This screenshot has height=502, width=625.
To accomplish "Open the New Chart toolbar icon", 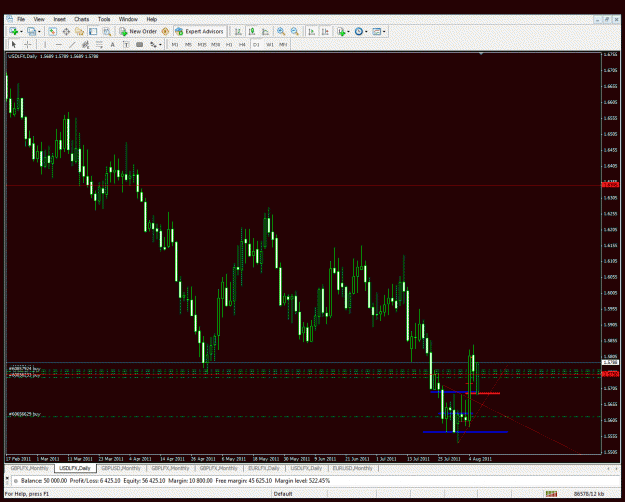I will click(x=13, y=31).
